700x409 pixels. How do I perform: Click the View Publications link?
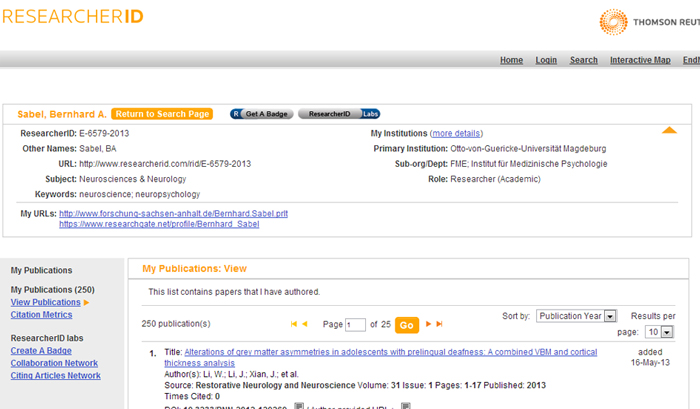point(46,302)
